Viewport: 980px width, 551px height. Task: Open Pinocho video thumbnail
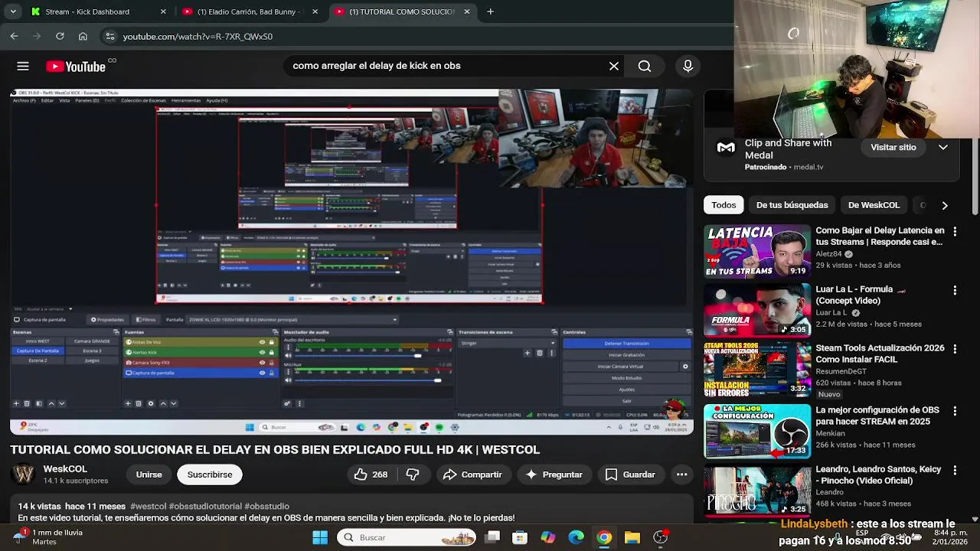tap(757, 490)
